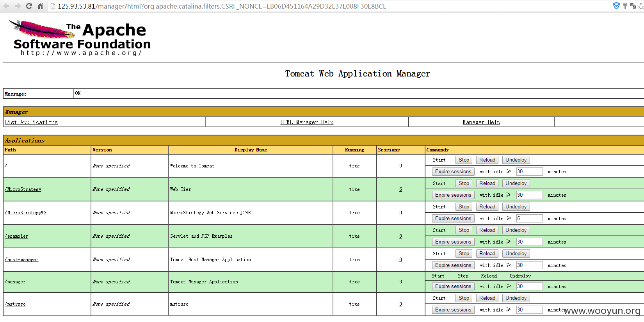Open List Applications link
644x322 pixels.
point(31,122)
